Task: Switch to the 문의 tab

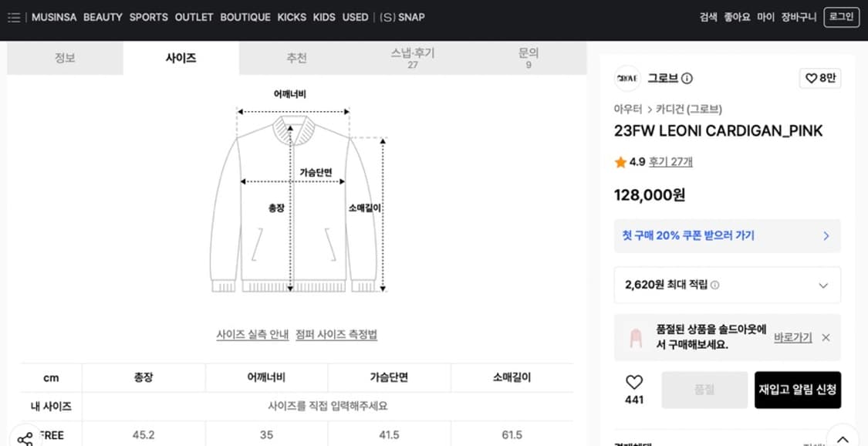Action: (529, 58)
